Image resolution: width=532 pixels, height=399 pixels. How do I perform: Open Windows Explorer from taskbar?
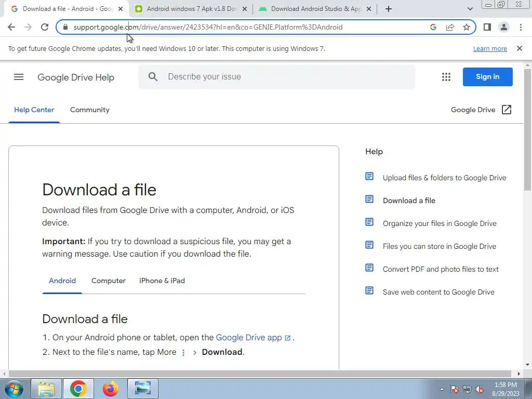[x=46, y=389]
